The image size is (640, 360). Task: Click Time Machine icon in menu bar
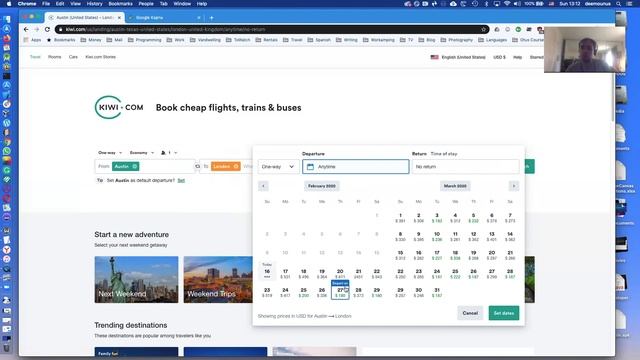(475, 4)
